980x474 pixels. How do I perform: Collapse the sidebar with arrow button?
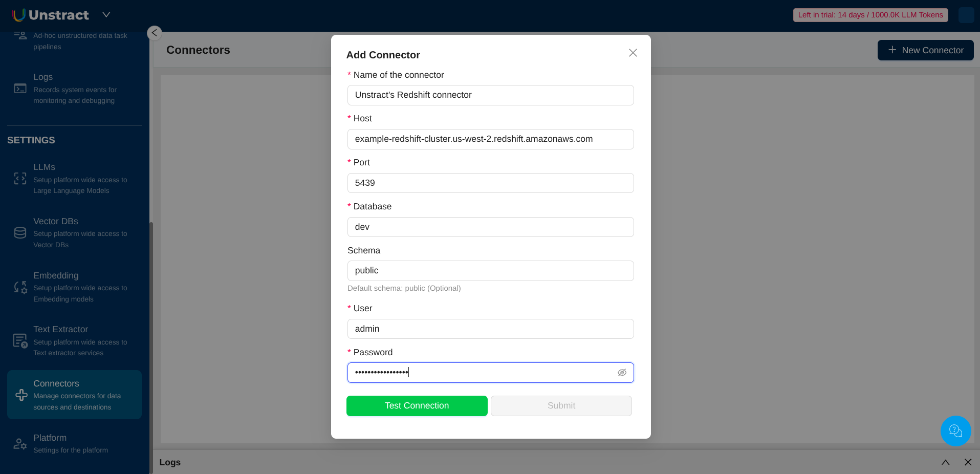point(155,33)
